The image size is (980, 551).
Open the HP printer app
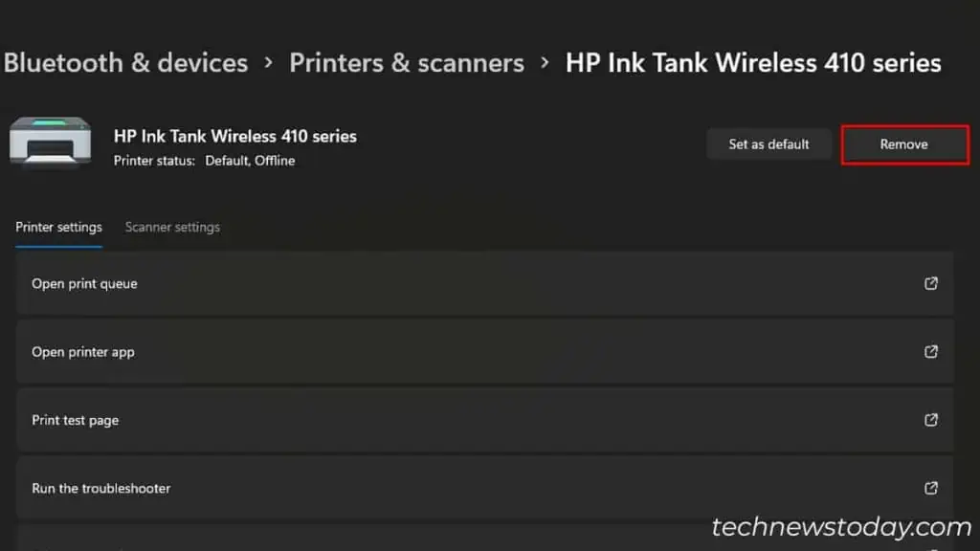pyautogui.click(x=82, y=351)
